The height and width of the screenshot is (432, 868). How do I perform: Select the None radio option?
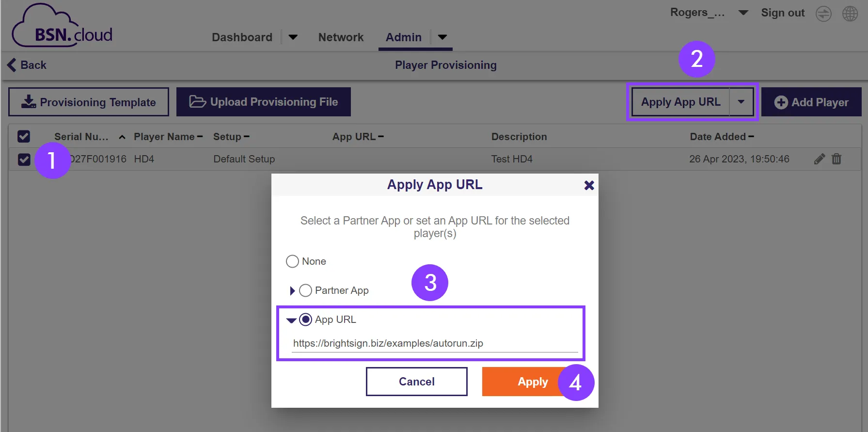pos(292,261)
